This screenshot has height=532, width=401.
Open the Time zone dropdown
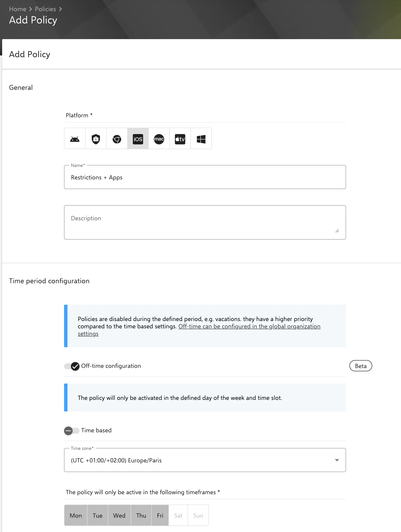coord(205,460)
